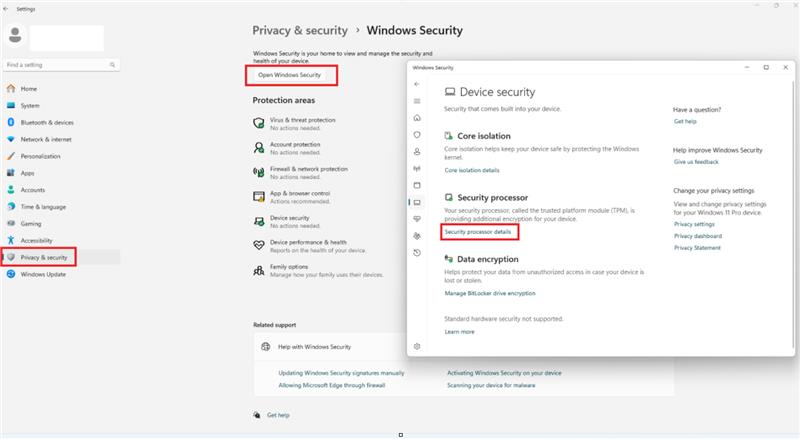Click Learn more under hardware security

459,332
